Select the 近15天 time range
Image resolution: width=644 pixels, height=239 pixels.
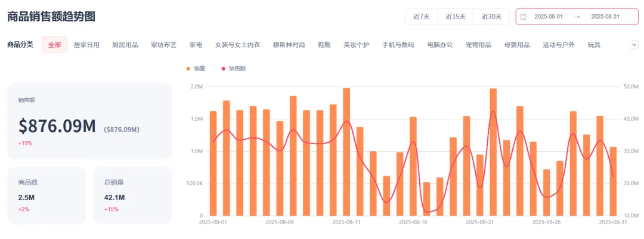click(x=456, y=17)
